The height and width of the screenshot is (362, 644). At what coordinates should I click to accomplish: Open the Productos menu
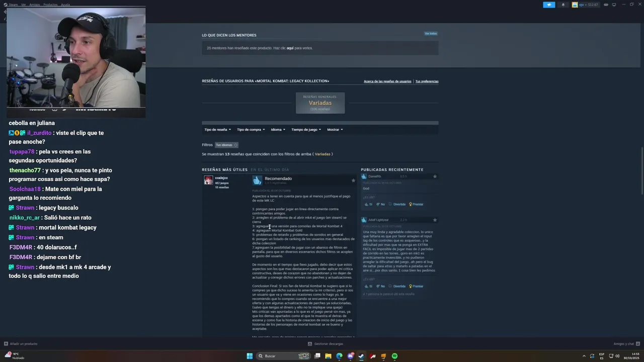point(50,5)
